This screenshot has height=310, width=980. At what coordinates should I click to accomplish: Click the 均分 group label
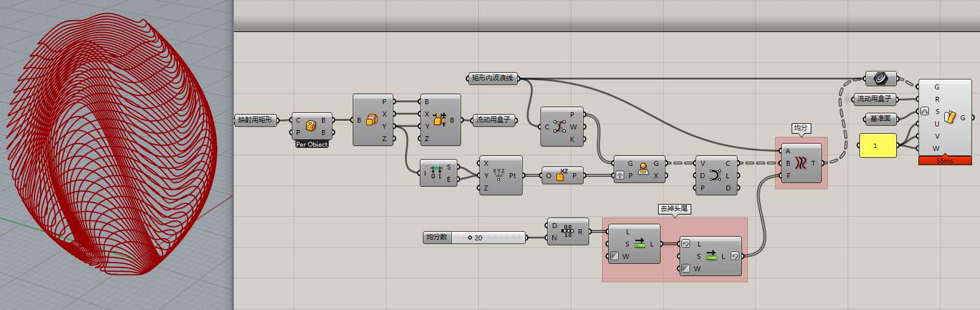[801, 128]
